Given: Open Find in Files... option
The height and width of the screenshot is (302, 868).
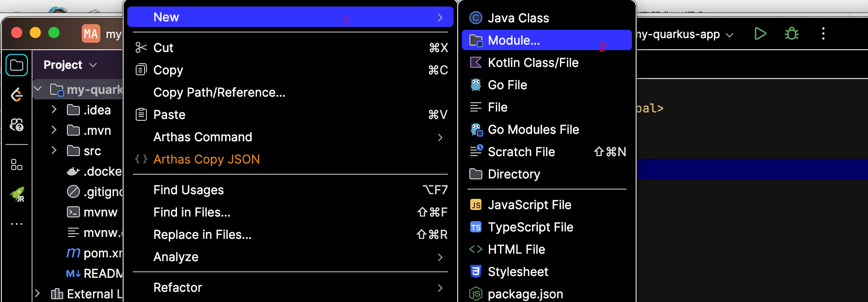Looking at the screenshot, I should (x=192, y=212).
